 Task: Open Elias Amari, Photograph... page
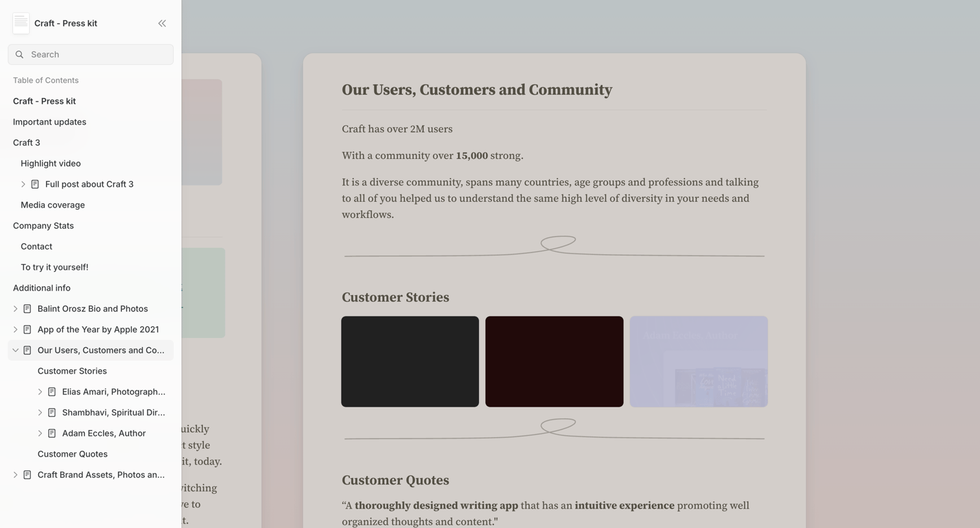[113, 392]
